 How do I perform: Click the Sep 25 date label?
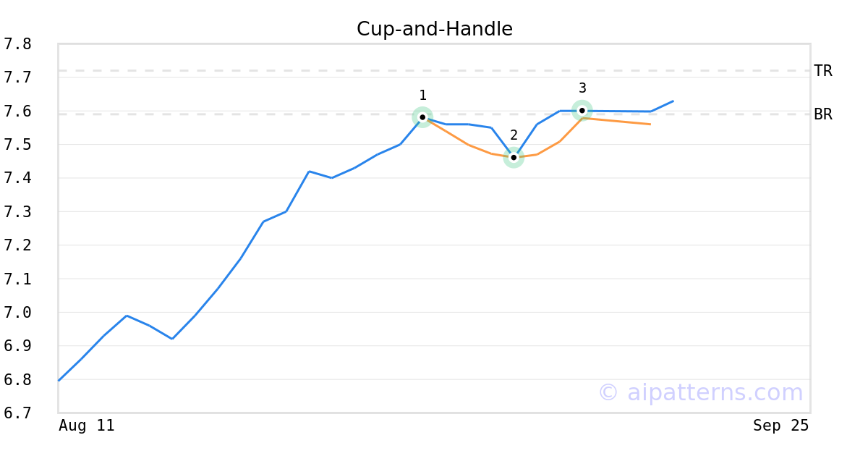click(781, 426)
